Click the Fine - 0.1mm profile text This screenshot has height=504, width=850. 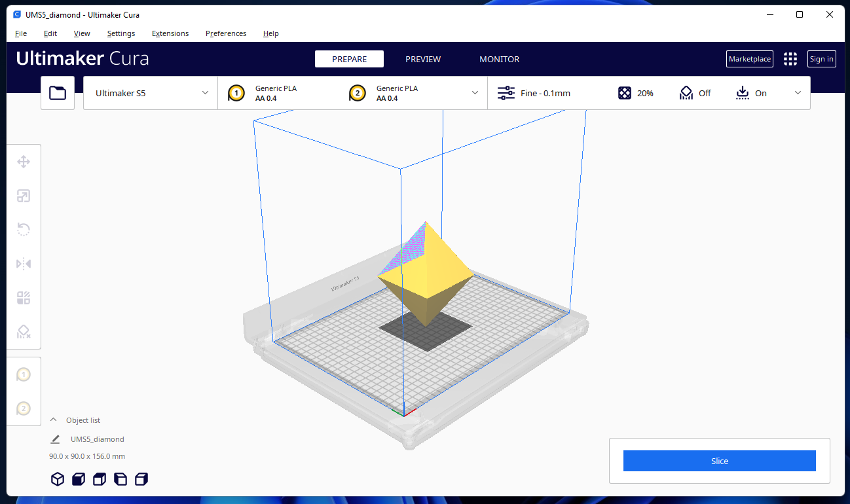click(545, 93)
